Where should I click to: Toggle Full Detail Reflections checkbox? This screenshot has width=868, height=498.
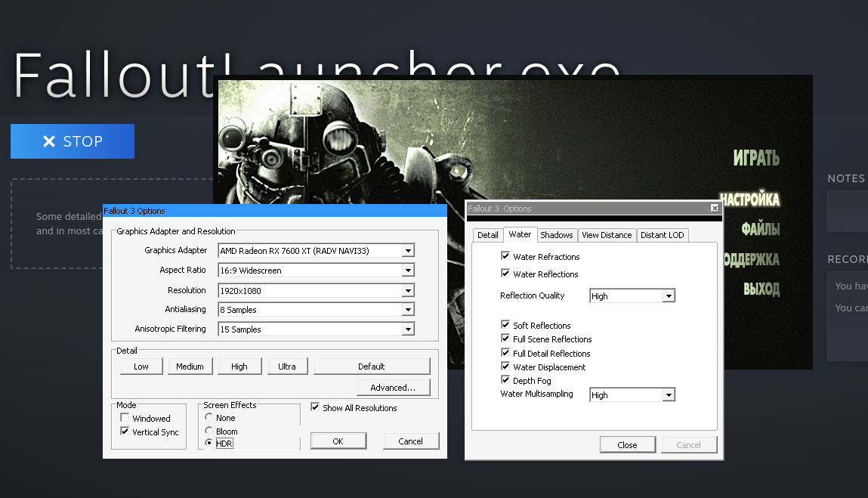(x=505, y=352)
